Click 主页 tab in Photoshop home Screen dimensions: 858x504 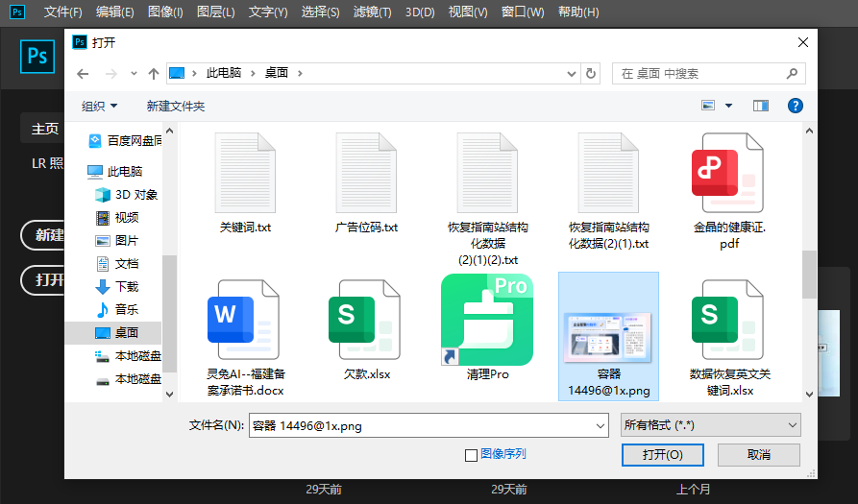(x=44, y=129)
